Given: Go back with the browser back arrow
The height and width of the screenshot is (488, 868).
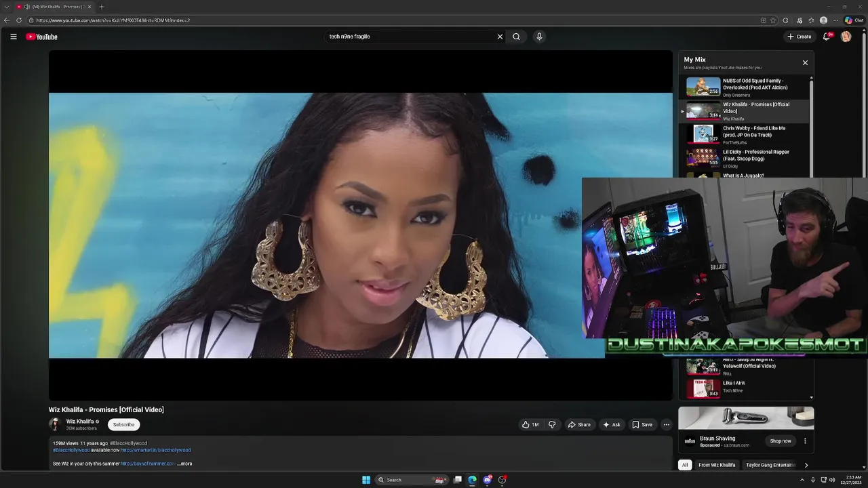Looking at the screenshot, I should (x=7, y=20).
